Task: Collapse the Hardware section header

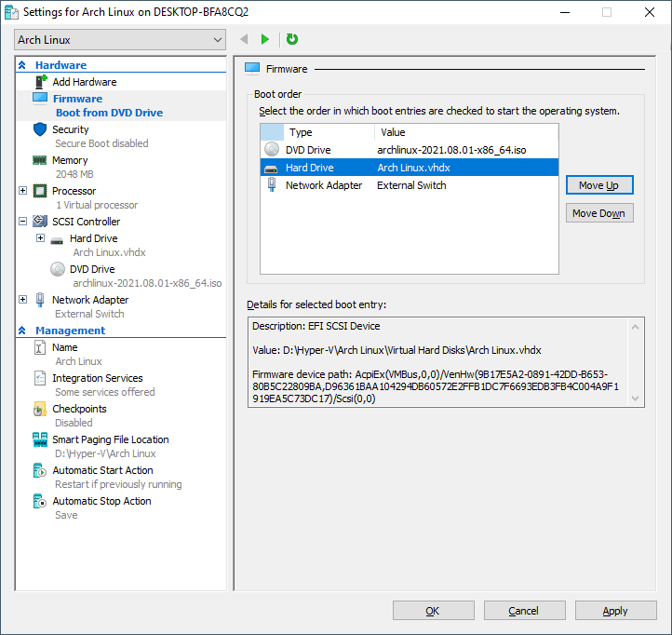Action: 22,65
